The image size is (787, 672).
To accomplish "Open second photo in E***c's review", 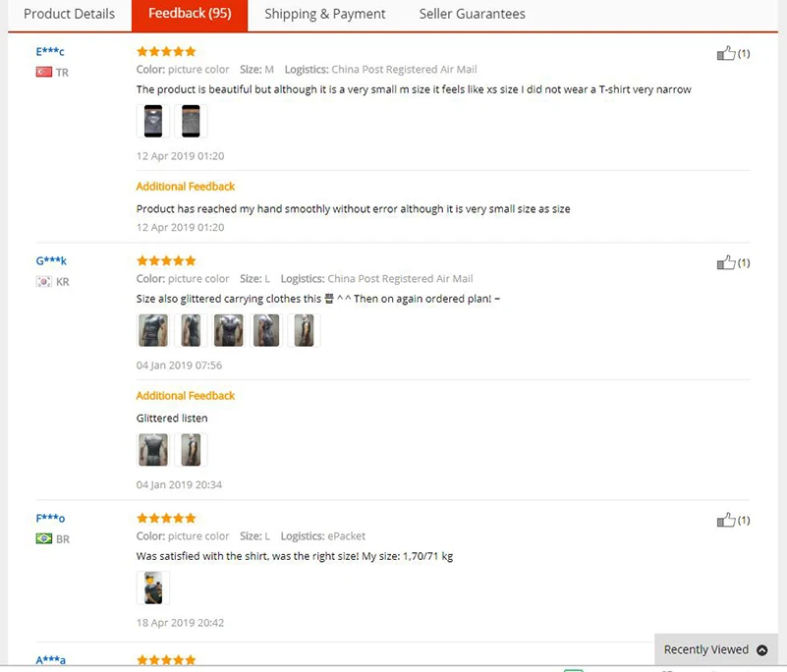I will [191, 121].
